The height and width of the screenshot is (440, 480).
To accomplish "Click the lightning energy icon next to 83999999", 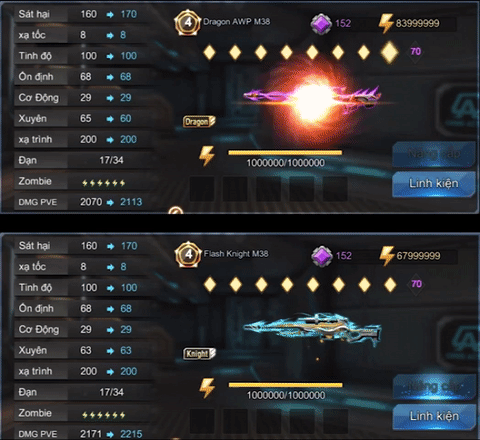I will pyautogui.click(x=386, y=23).
